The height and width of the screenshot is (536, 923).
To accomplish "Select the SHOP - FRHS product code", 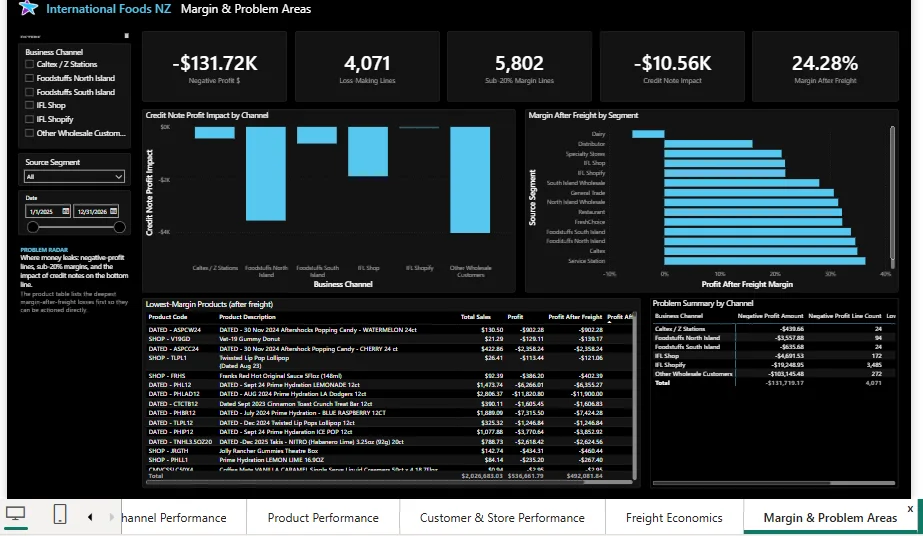I will pos(167,375).
